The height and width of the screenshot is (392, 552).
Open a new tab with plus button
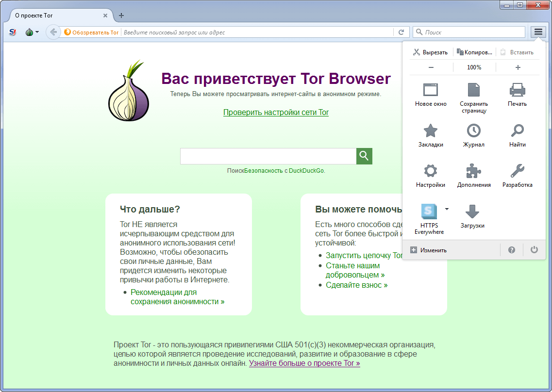(121, 16)
